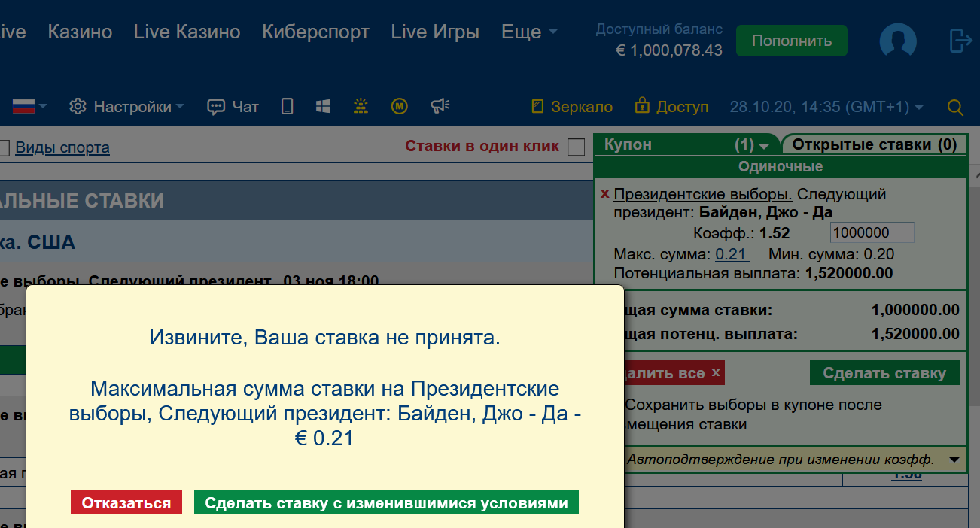Click the logout door icon
The height and width of the screenshot is (528, 980).
pyautogui.click(x=961, y=41)
